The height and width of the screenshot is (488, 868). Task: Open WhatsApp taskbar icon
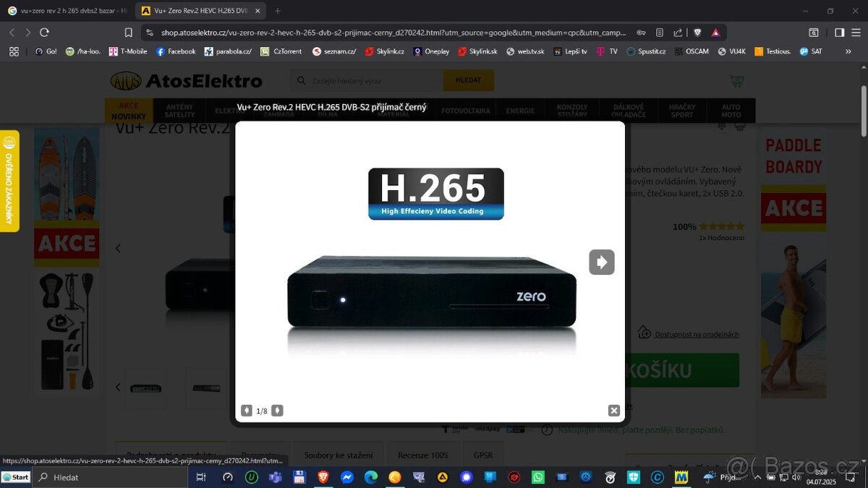click(x=537, y=477)
